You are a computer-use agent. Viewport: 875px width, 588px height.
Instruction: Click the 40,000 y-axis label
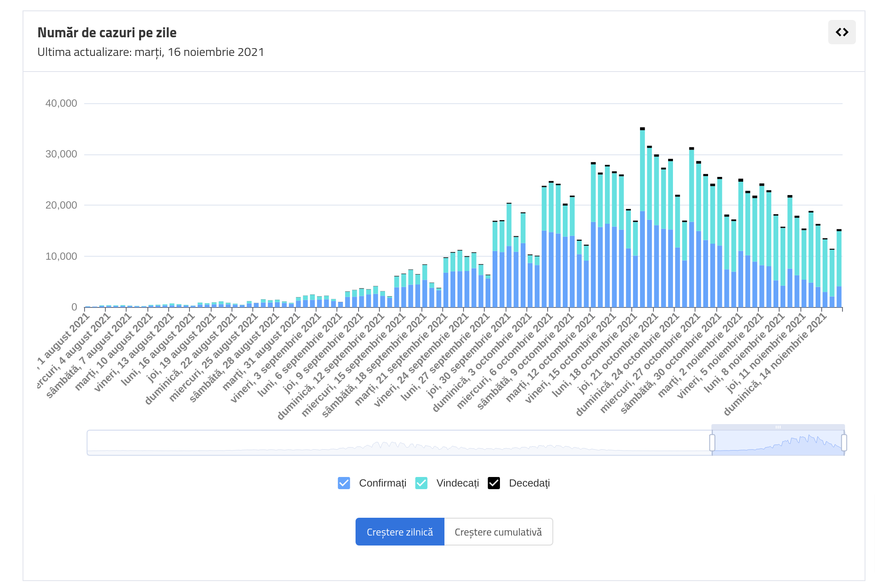point(61,103)
